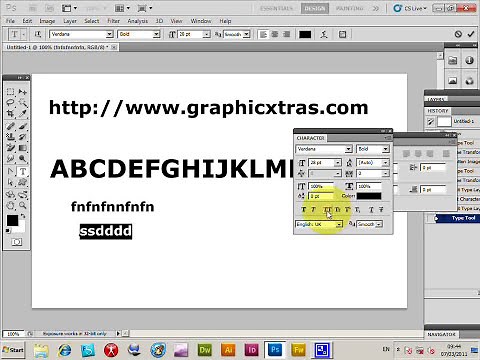
Task: Select the Clone Stamp tool
Action: click(x=10, y=137)
